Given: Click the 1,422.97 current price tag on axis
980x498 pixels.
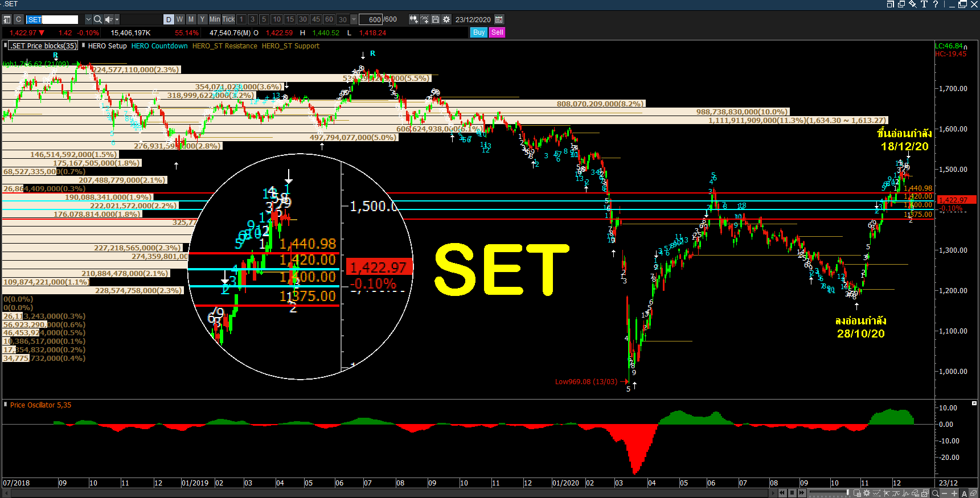Looking at the screenshot, I should [x=957, y=200].
